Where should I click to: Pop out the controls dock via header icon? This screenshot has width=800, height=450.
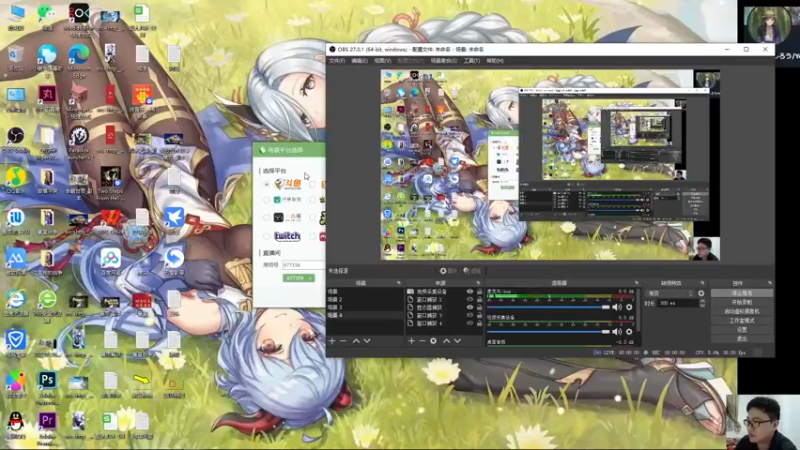769,283
